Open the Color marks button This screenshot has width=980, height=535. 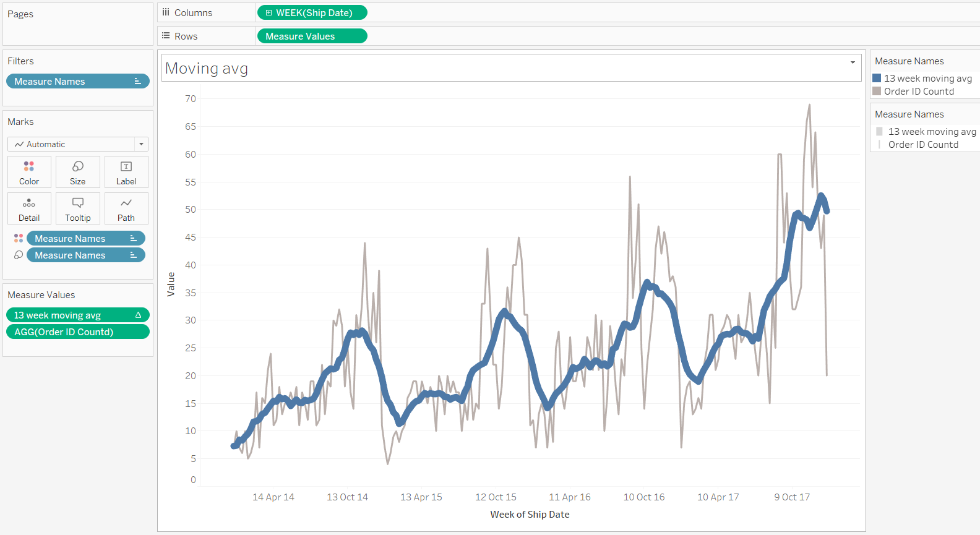(29, 172)
